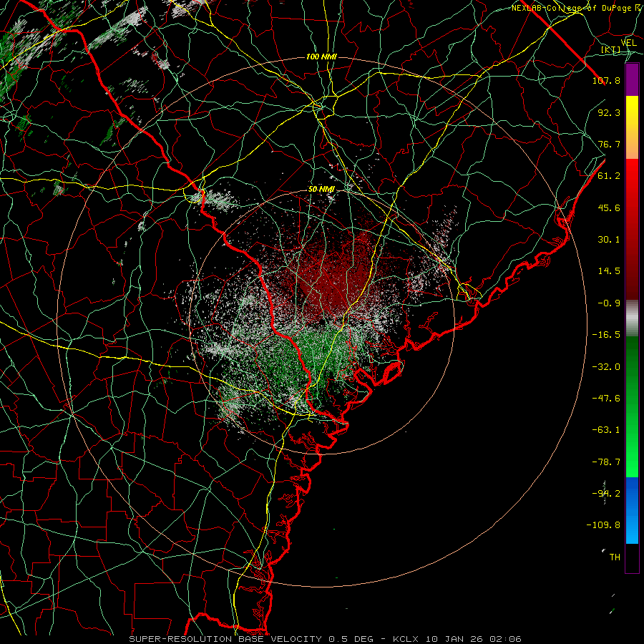The height and width of the screenshot is (644, 644).
Task: Click the 14.5 legend value
Action: pos(609,271)
